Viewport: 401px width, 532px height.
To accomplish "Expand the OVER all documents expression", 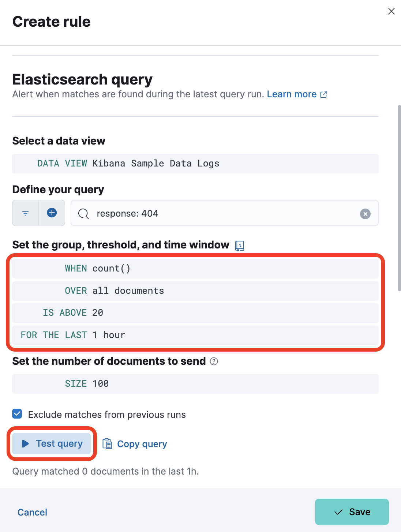I will click(x=195, y=291).
